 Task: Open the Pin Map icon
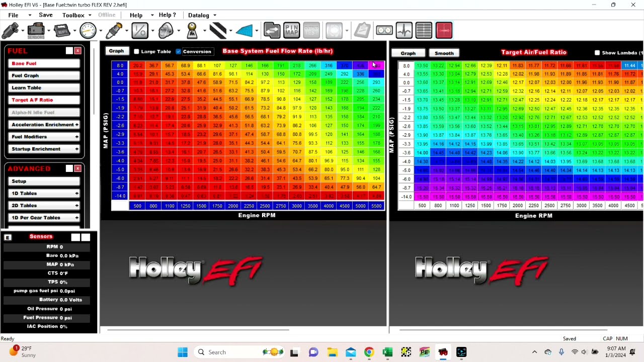click(292, 31)
